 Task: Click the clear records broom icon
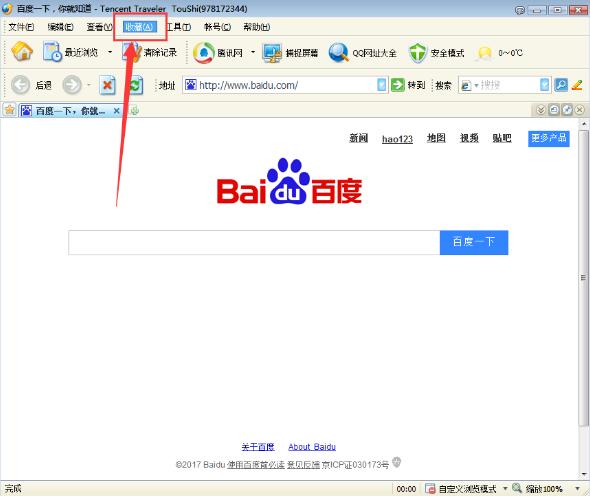click(x=132, y=52)
